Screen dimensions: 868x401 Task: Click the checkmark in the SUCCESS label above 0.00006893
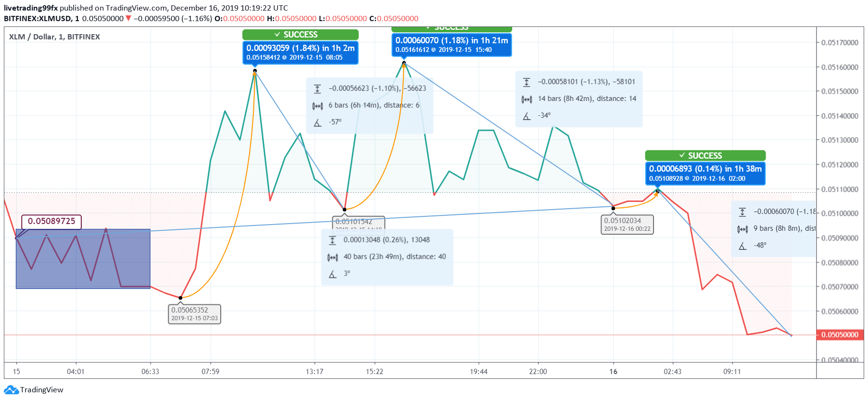pos(682,155)
